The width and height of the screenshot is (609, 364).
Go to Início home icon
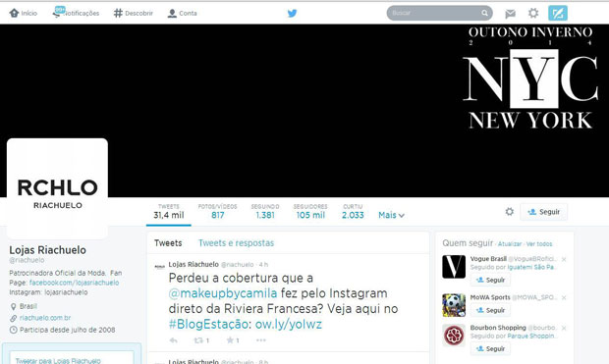[x=15, y=13]
